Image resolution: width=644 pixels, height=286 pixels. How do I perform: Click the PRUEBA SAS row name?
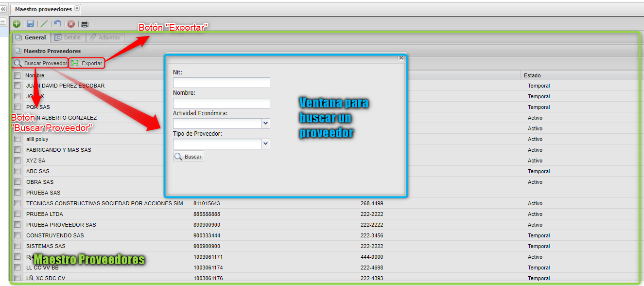[x=43, y=193]
